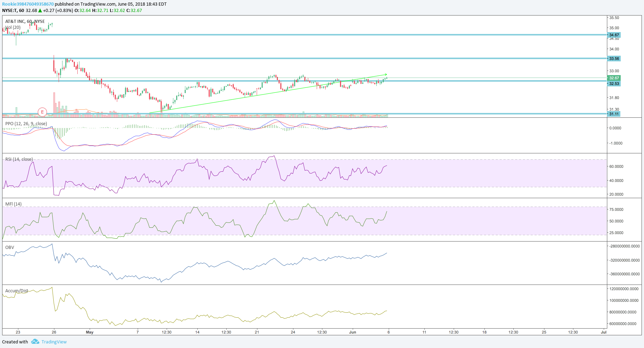Click the '14' date axis label
The image size is (644, 348).
tap(197, 332)
